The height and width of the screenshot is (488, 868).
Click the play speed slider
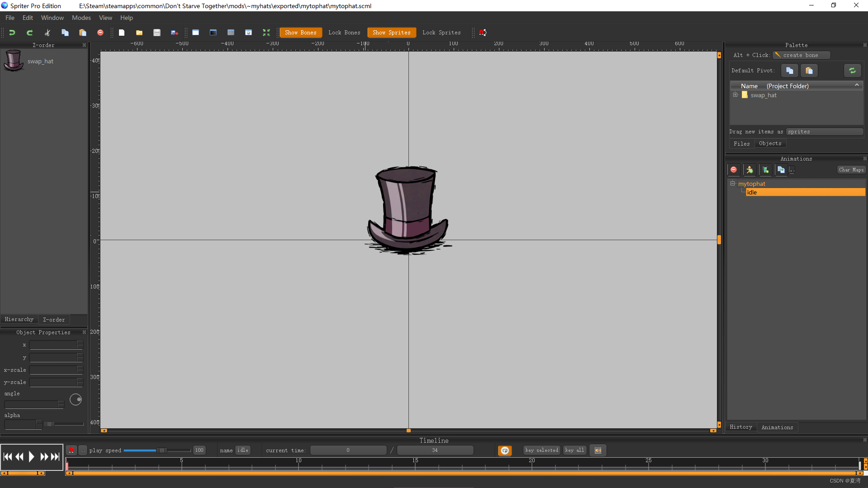[x=157, y=450]
